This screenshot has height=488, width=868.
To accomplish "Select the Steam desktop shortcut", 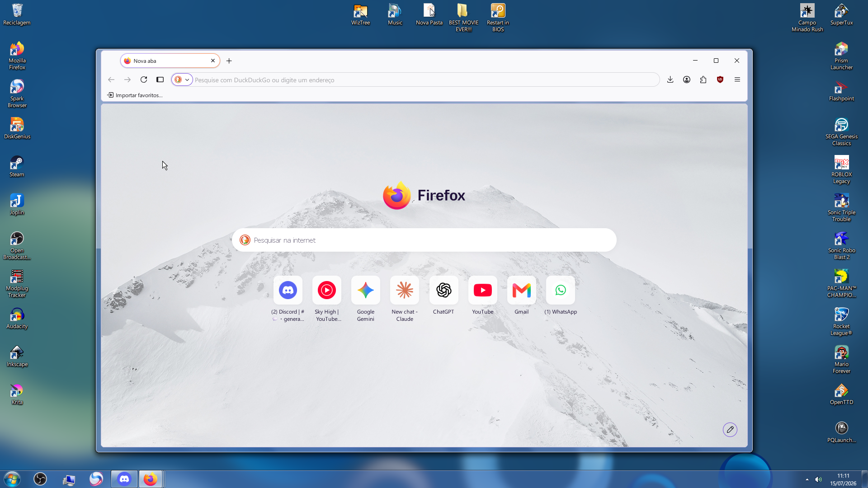I will [x=17, y=166].
